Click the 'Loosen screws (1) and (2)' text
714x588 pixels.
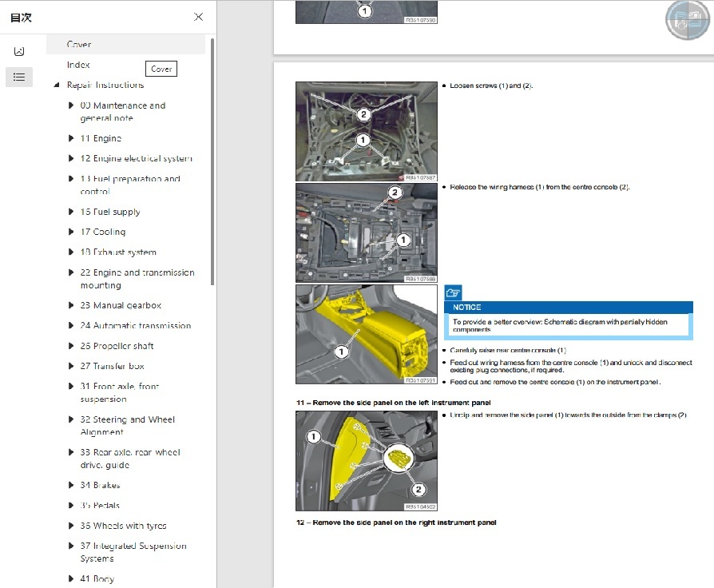point(491,85)
